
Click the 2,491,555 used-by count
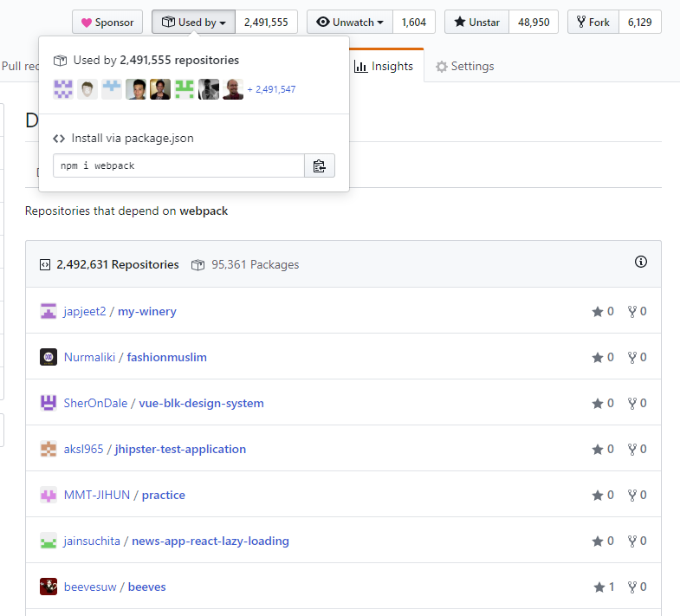[x=266, y=23]
